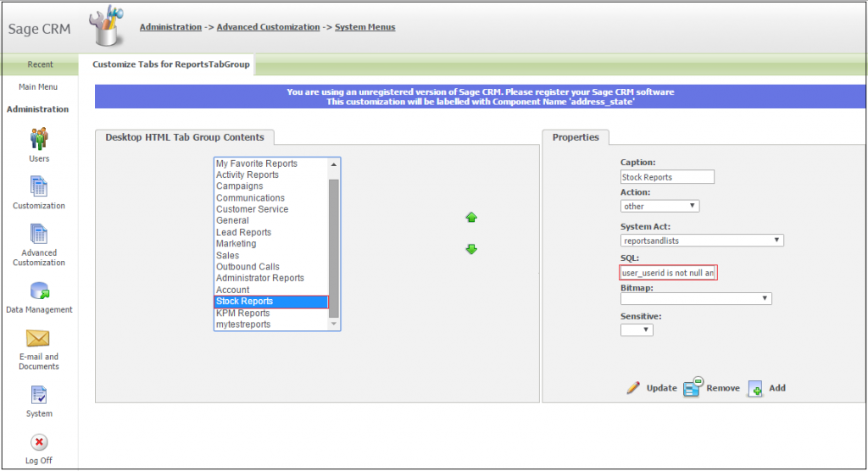Select Campaigns in tab list
This screenshot has width=868, height=471.
coord(271,186)
